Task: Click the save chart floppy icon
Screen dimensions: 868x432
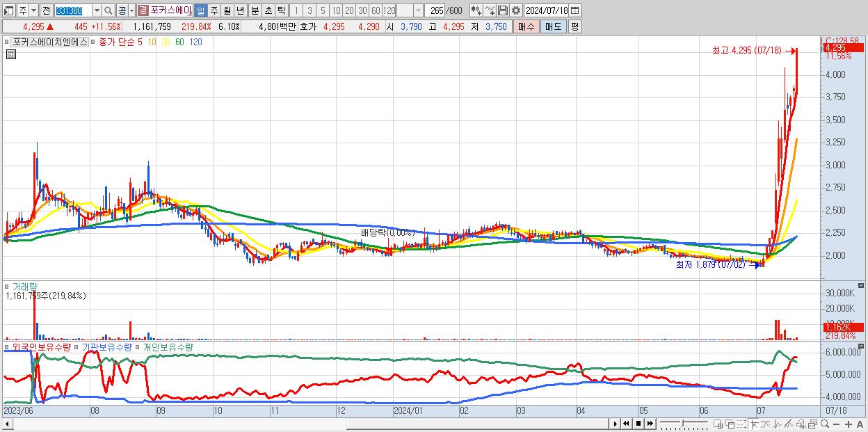Action: pos(502,10)
